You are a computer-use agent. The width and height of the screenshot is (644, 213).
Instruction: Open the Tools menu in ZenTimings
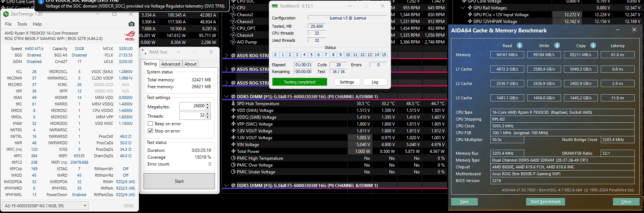point(22,24)
